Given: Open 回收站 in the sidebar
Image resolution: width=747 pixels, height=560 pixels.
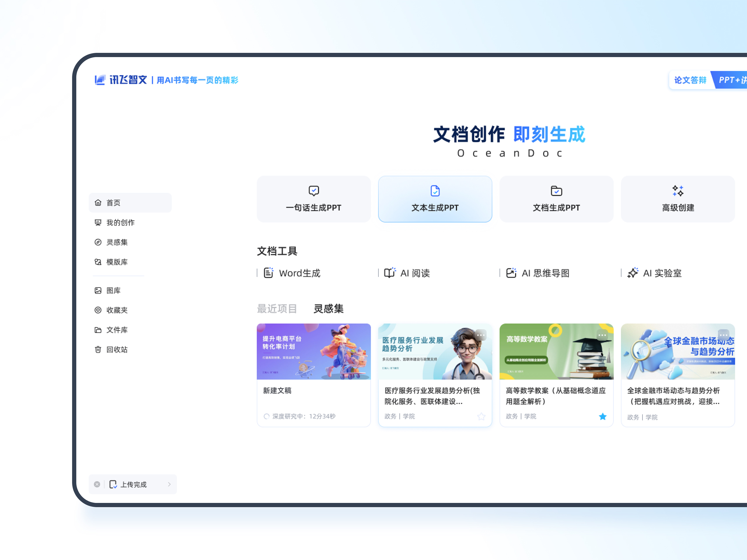Looking at the screenshot, I should 116,349.
